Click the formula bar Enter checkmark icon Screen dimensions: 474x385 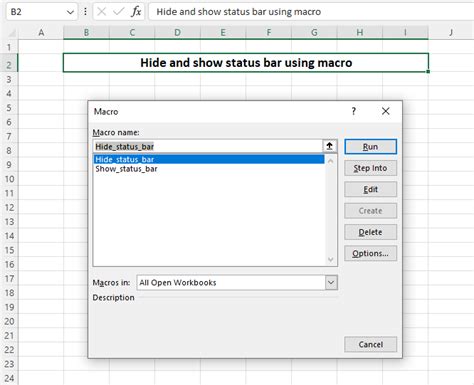[118, 12]
